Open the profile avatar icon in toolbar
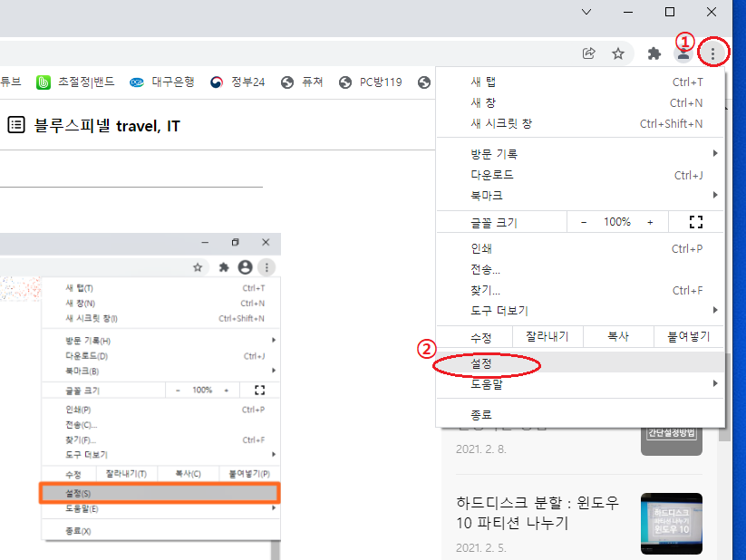Viewport: 746px width, 560px height. [x=683, y=53]
